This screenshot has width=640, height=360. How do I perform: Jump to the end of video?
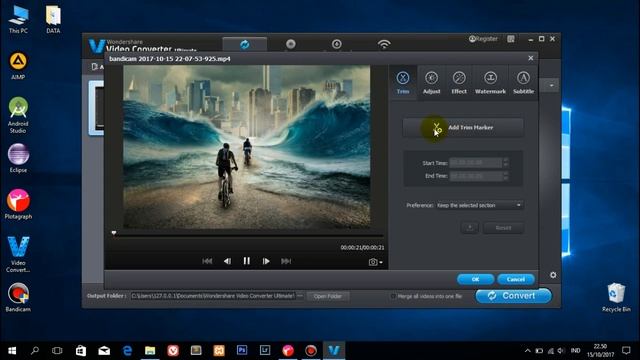point(286,261)
